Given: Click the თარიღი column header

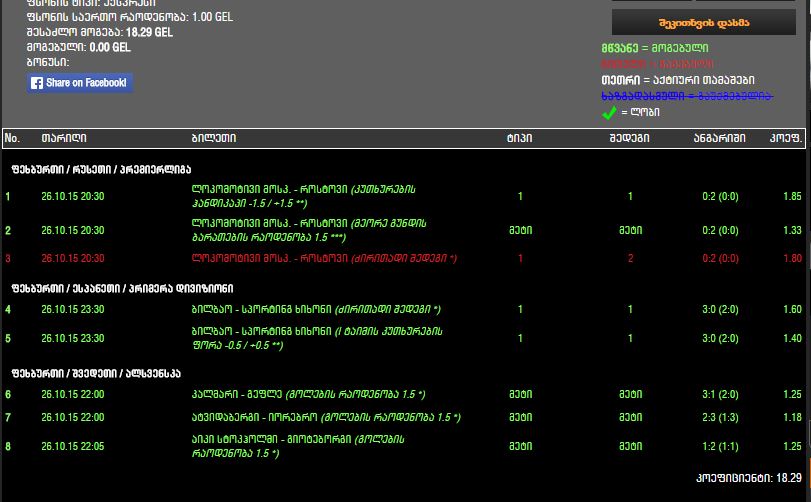Looking at the screenshot, I should pyautogui.click(x=63, y=138).
